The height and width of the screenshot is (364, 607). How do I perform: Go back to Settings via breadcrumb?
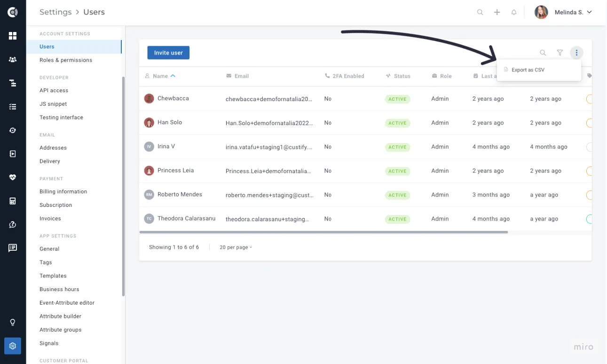pos(55,12)
